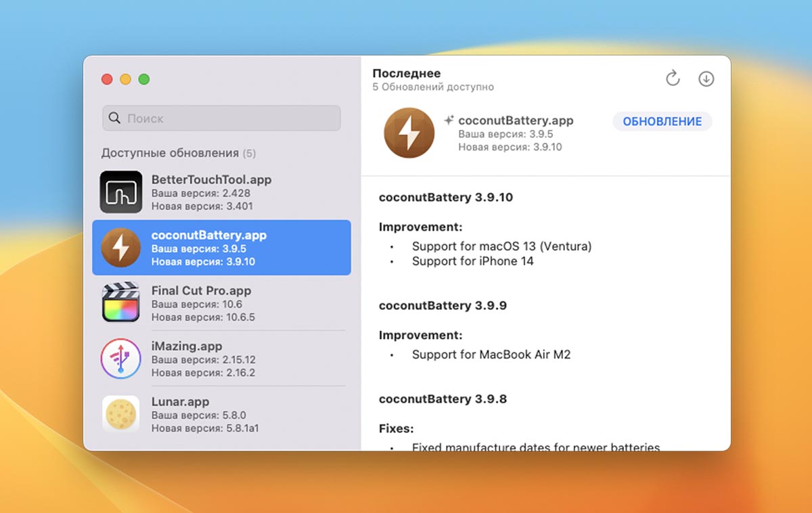The width and height of the screenshot is (812, 513).
Task: Click Support for macOS 13 (Ventura) line
Action: click(501, 246)
